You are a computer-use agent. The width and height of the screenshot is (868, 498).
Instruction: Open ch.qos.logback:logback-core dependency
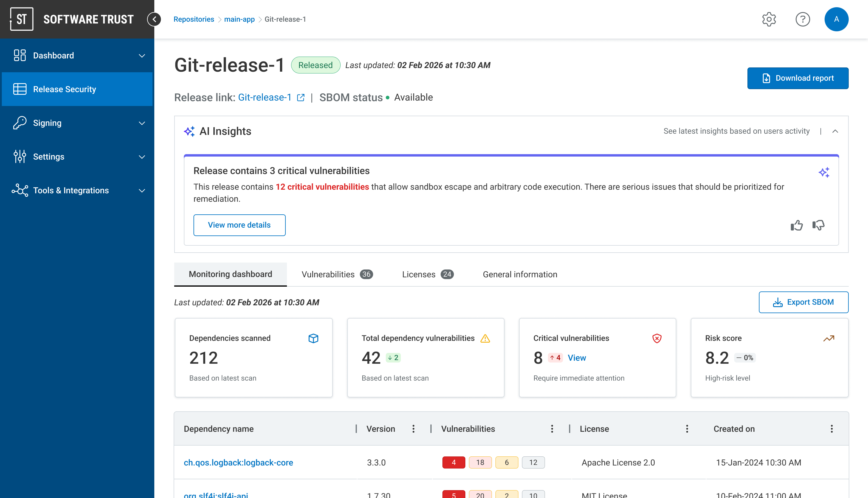click(x=238, y=462)
